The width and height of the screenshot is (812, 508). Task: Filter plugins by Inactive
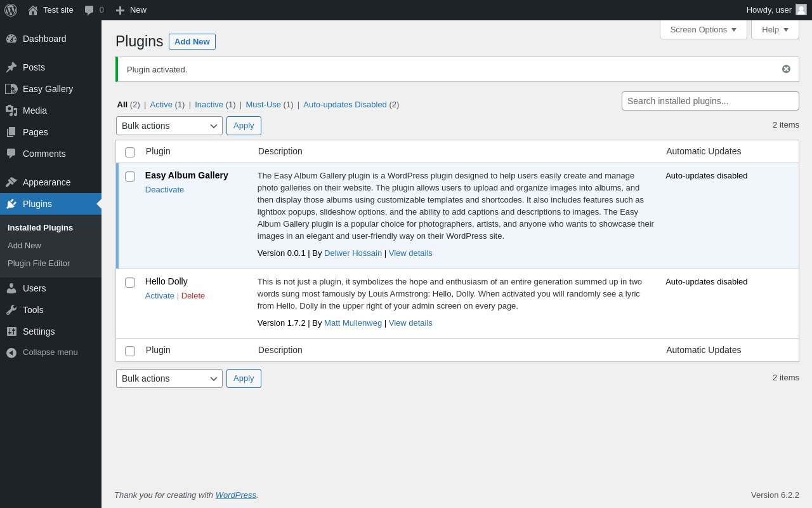[x=209, y=105]
